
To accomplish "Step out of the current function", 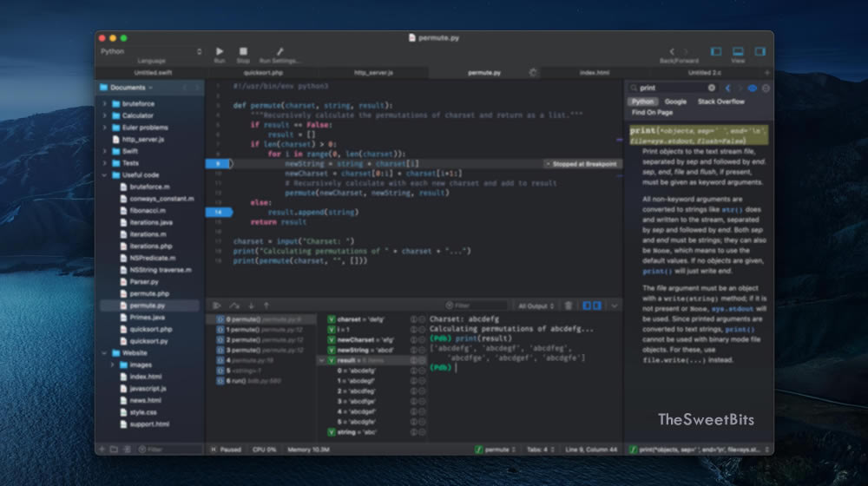I will point(266,305).
